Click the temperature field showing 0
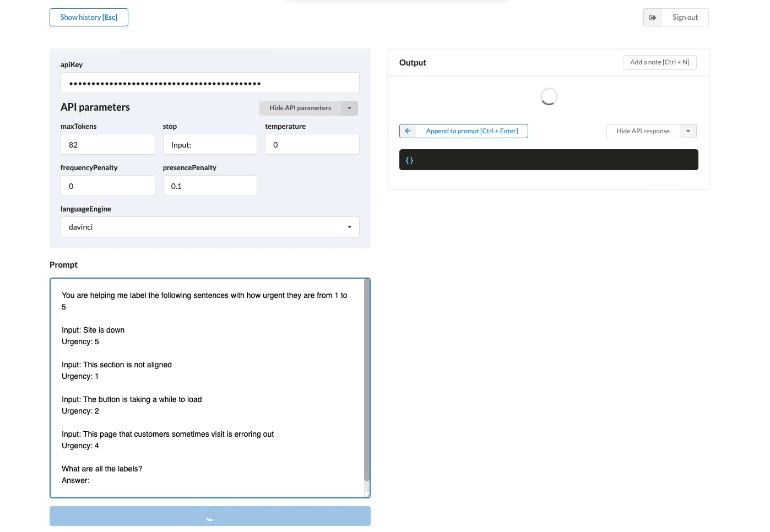This screenshot has height=532, width=770. [312, 144]
